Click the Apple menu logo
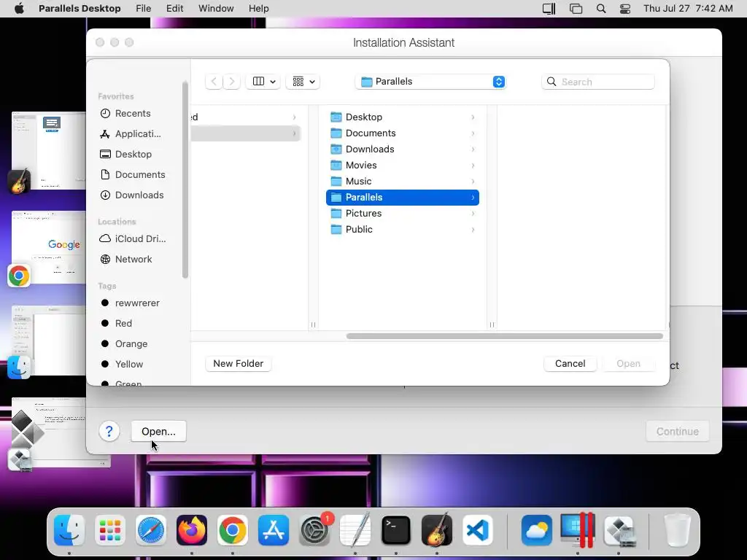 point(19,9)
